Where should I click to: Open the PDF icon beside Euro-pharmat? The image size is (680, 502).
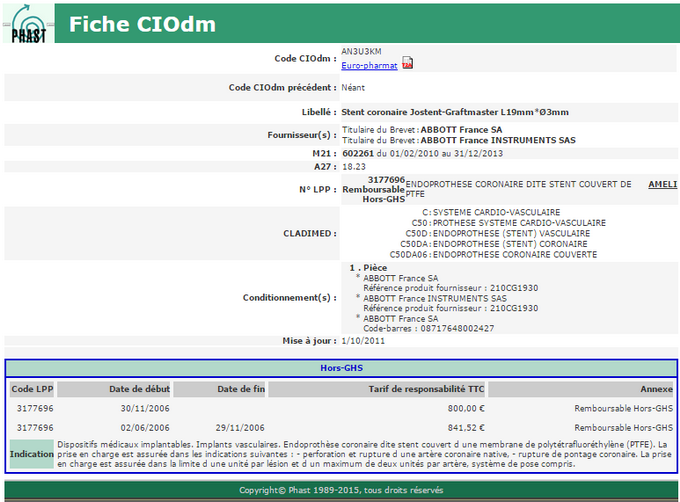pos(408,64)
